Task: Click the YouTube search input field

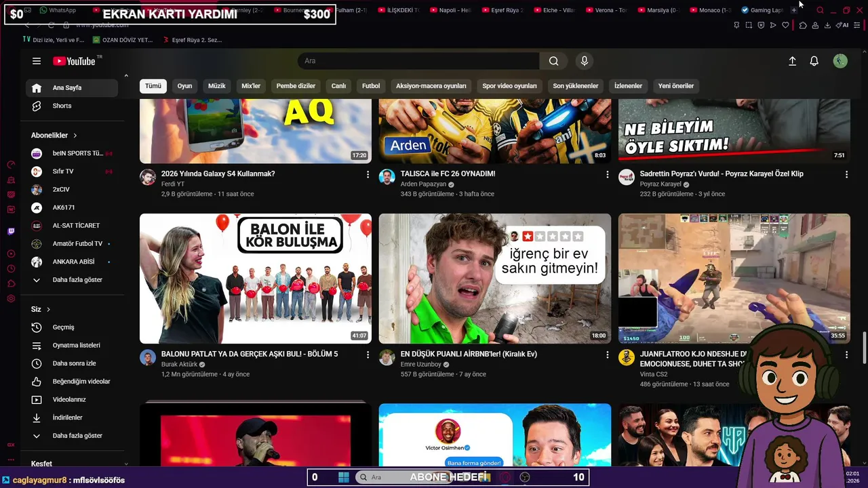Action: coord(418,61)
